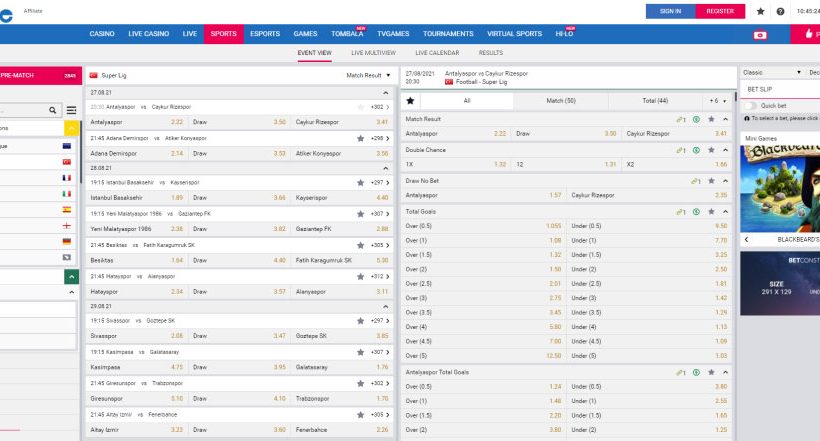Click the Betconstruct banner advertisement
Image resolution: width=820 pixels, height=441 pixels.
(x=780, y=283)
